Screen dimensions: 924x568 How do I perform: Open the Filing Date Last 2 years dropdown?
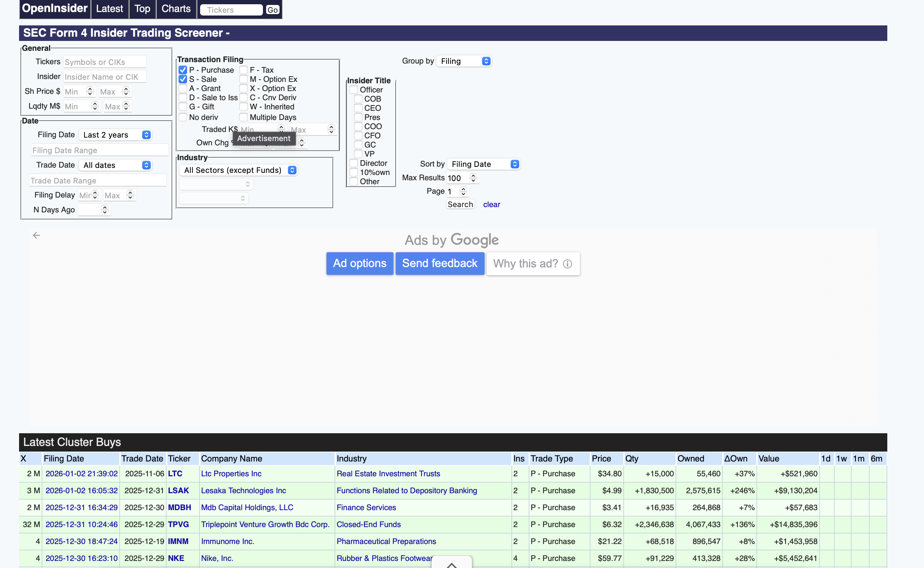pyautogui.click(x=116, y=135)
